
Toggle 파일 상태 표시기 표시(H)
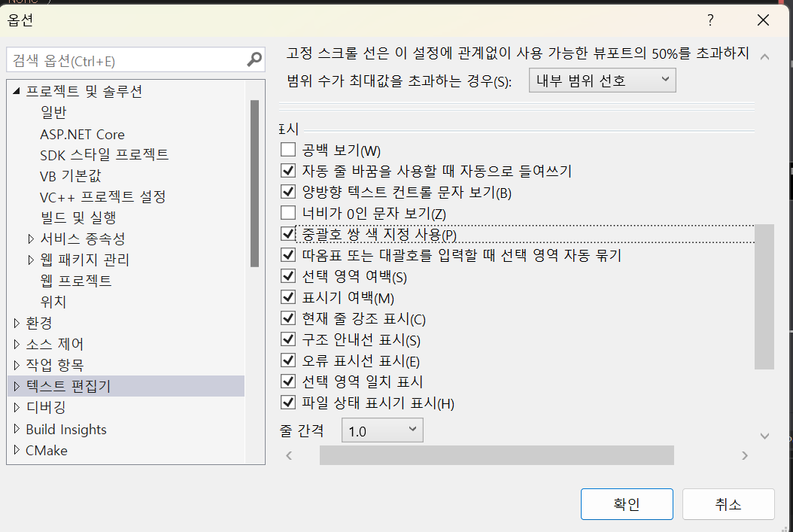point(287,402)
